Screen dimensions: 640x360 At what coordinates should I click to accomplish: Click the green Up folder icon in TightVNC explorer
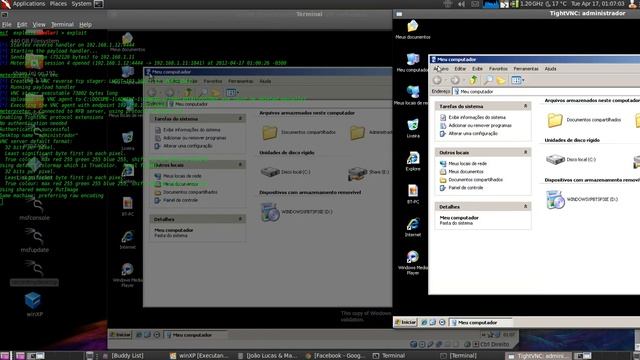point(473,80)
